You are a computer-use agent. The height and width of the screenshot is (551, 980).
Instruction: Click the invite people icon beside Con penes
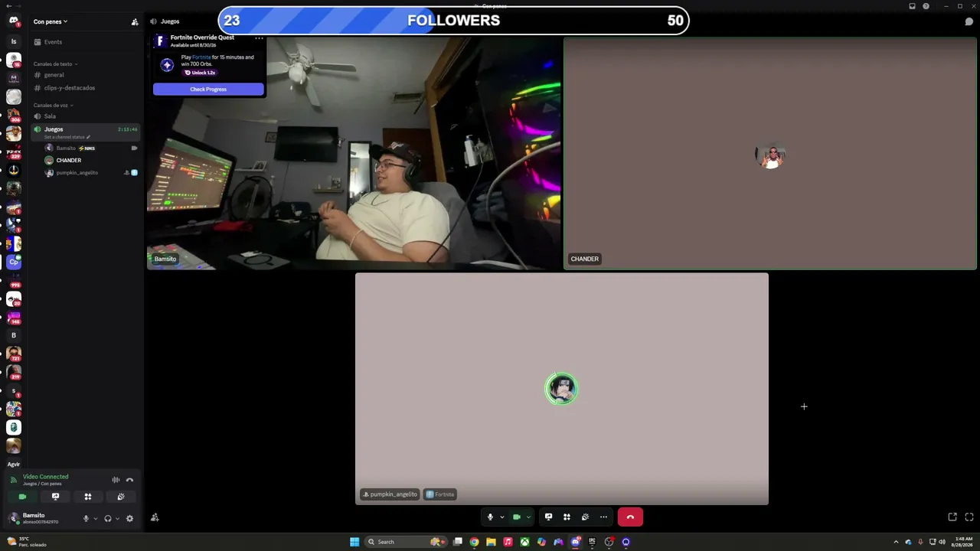tap(135, 22)
